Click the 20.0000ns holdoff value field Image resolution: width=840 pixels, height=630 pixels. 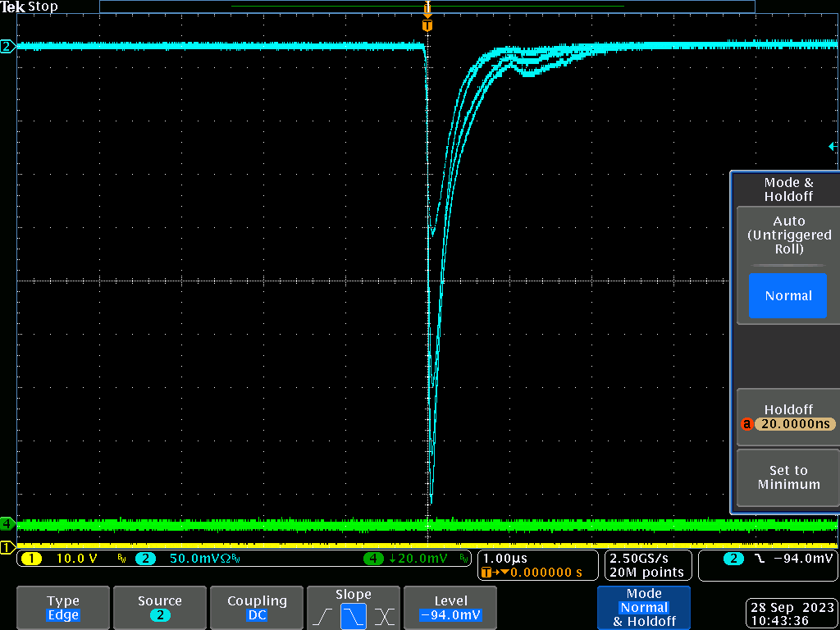point(794,424)
